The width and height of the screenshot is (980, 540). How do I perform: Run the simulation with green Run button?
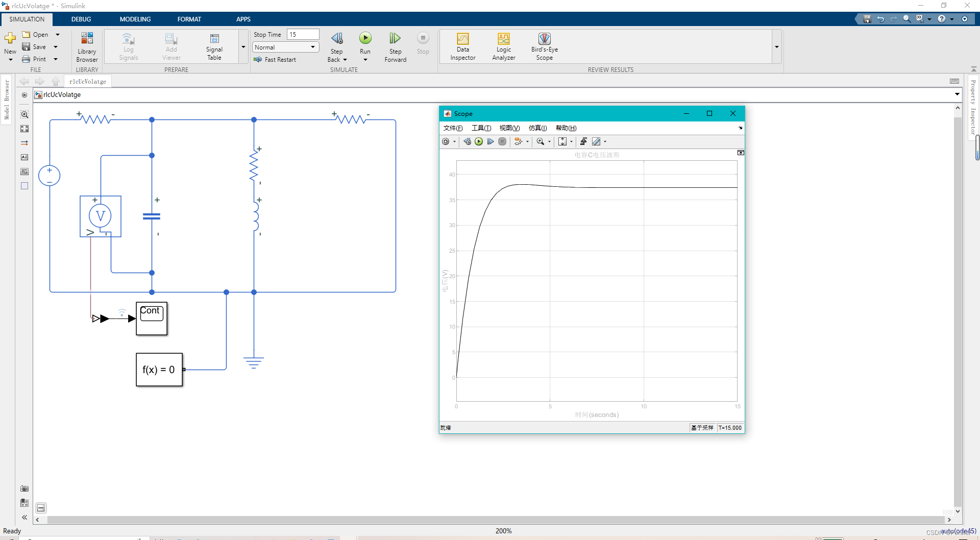click(x=365, y=38)
